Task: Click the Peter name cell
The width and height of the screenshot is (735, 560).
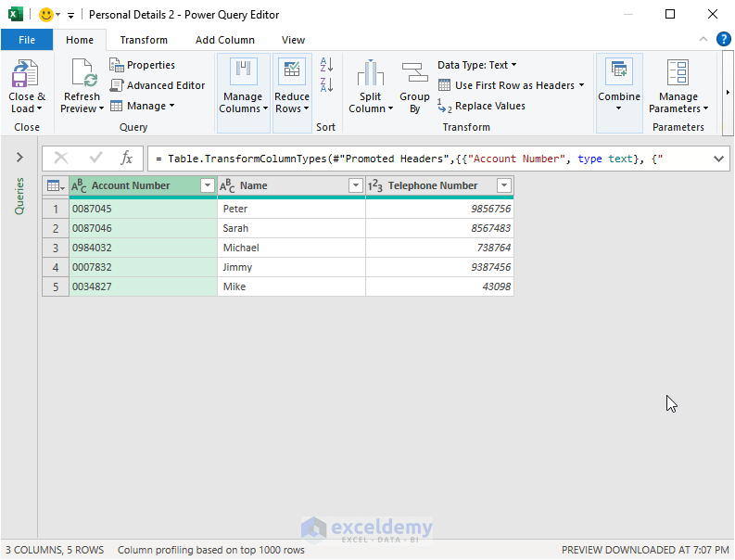Action: click(x=291, y=209)
